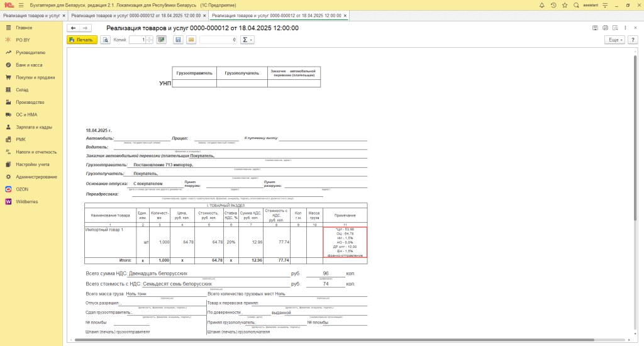
Task: Click the Печать button
Action: coord(82,40)
